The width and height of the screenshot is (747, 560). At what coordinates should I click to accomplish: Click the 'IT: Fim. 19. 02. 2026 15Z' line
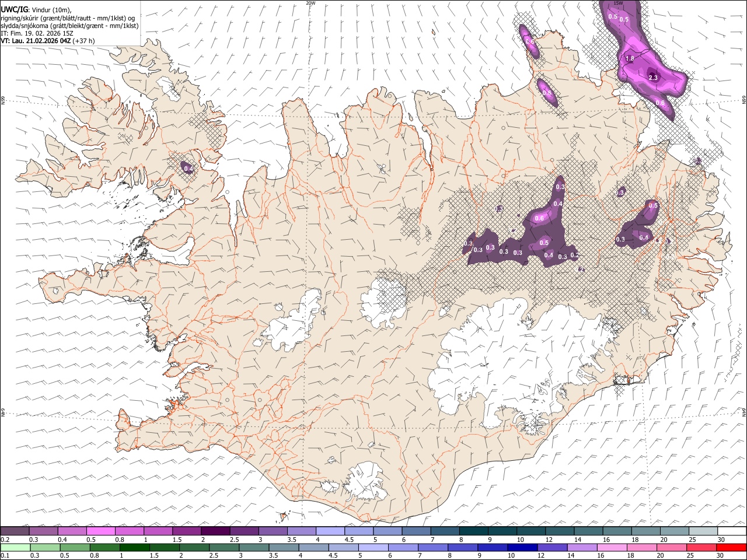37,33
